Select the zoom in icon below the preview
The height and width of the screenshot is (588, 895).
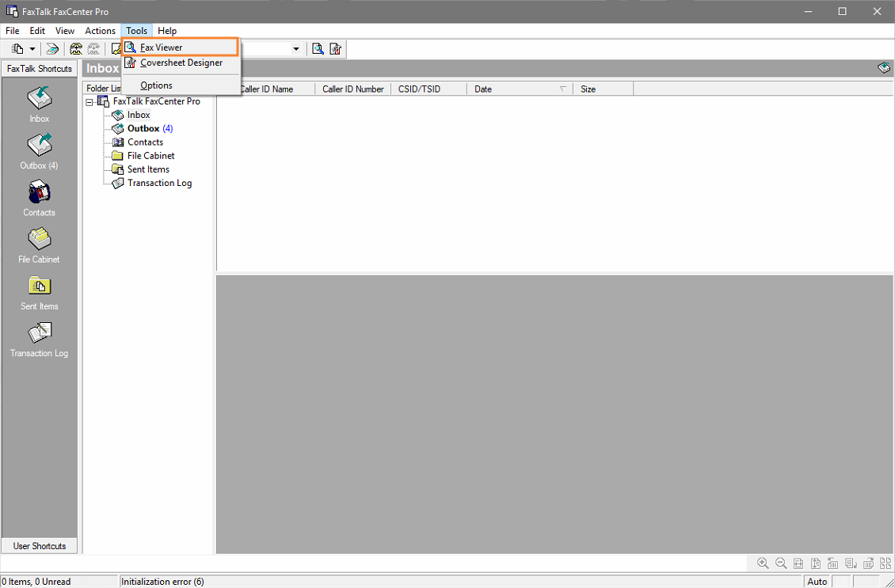click(763, 563)
